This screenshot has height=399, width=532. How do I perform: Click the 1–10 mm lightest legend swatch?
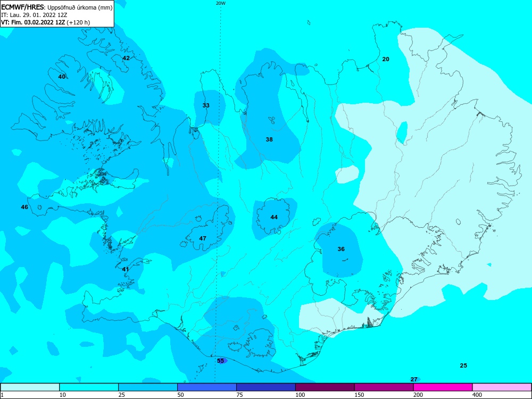(x=30, y=387)
